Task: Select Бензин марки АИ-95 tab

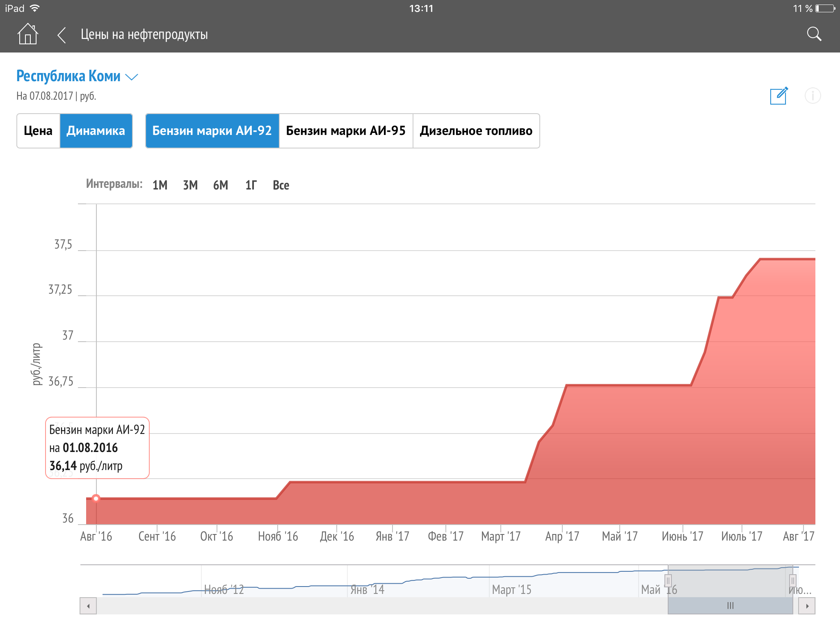Action: [x=346, y=131]
